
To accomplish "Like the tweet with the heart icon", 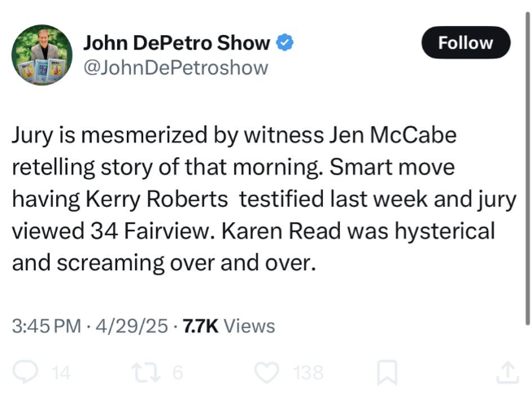I will 266,373.
